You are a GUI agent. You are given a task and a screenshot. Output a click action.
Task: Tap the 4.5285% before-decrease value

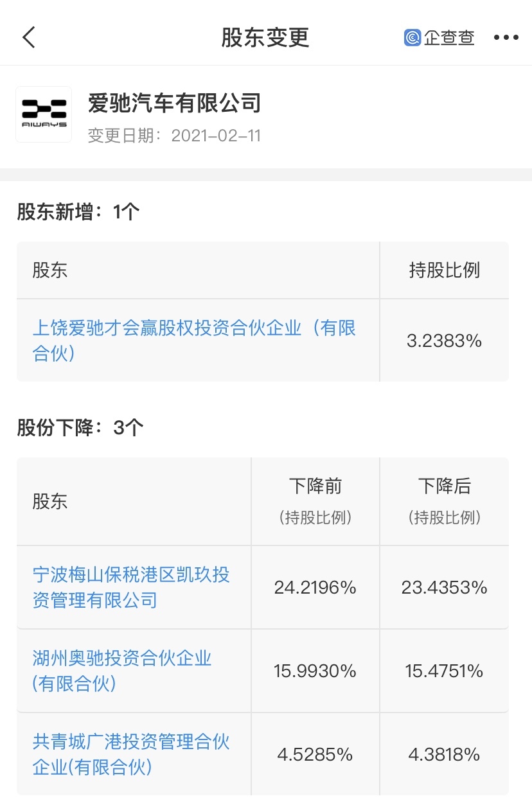[x=315, y=754]
